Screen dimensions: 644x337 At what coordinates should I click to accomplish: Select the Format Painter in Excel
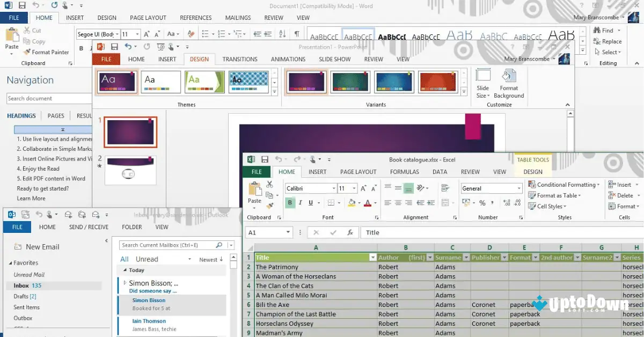pyautogui.click(x=270, y=207)
